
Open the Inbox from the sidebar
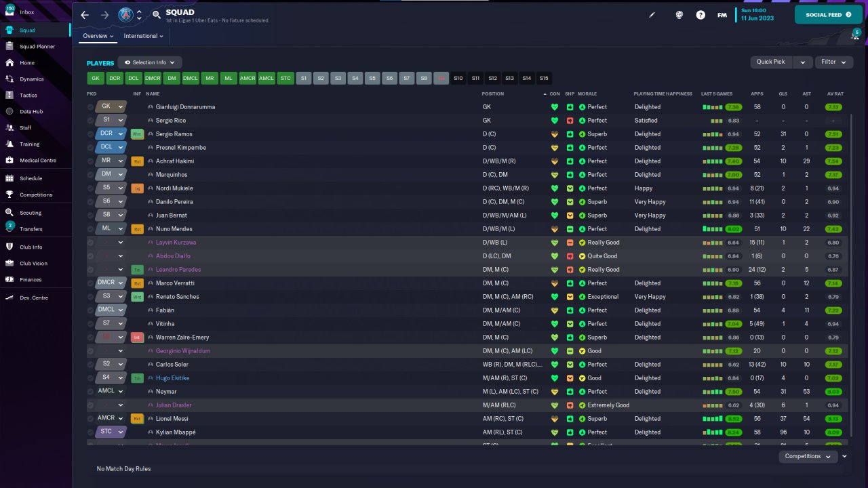27,12
